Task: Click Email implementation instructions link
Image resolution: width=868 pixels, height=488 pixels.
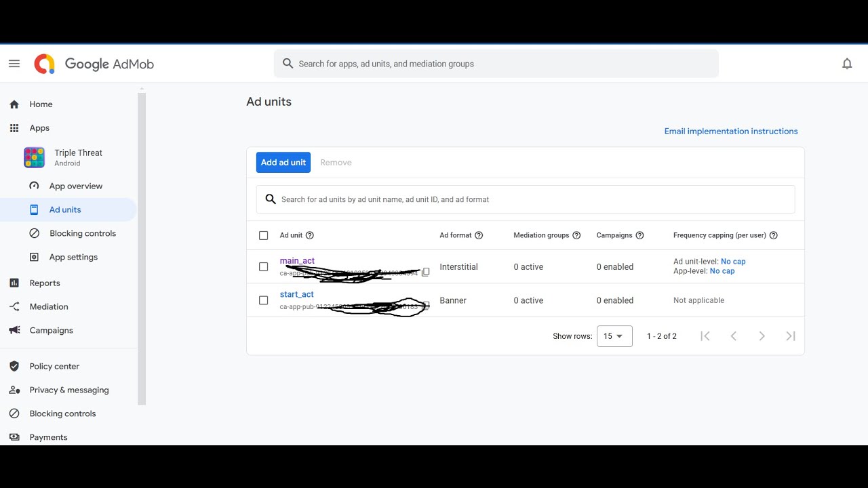Action: pos(731,131)
